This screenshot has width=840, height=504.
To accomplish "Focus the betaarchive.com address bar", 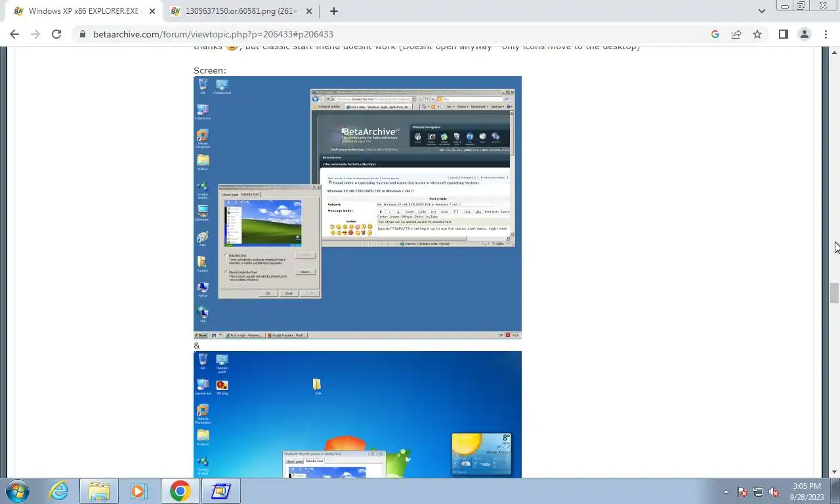I will 394,34.
